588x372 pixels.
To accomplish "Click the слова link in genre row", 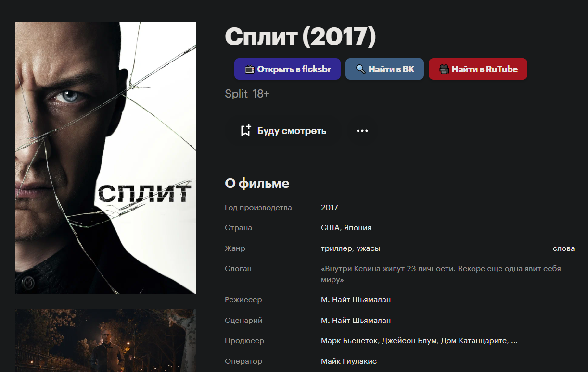I will pyautogui.click(x=564, y=248).
